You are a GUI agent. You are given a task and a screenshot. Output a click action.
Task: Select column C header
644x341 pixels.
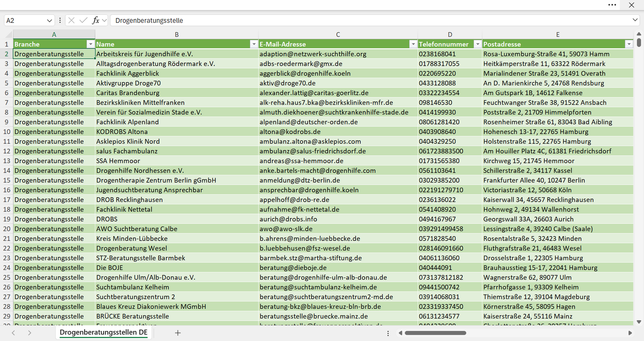pos(338,34)
